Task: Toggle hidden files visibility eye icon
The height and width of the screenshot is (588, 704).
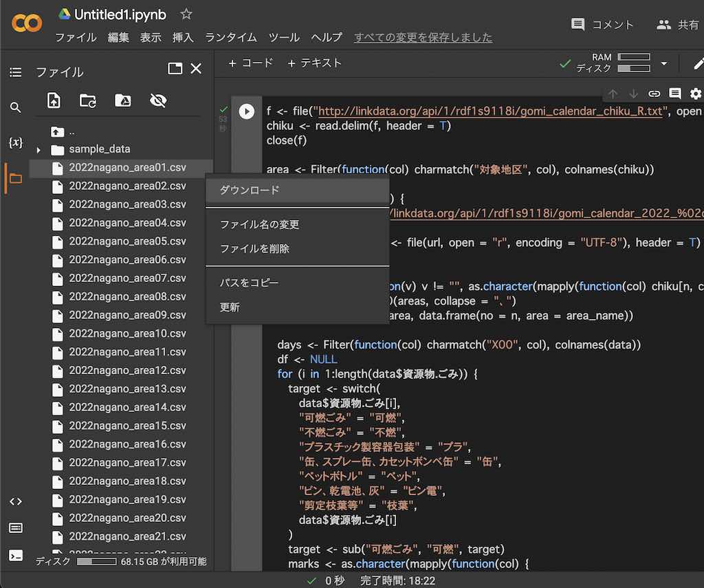Action: tap(158, 101)
